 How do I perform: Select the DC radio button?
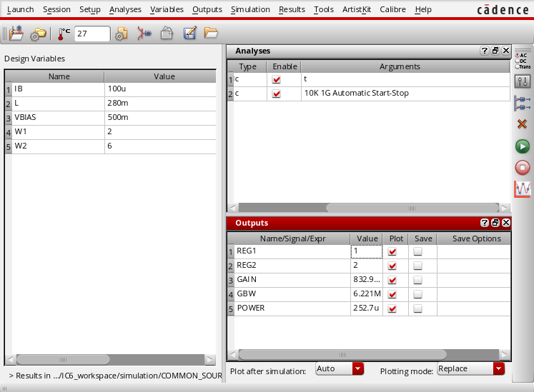(x=517, y=61)
